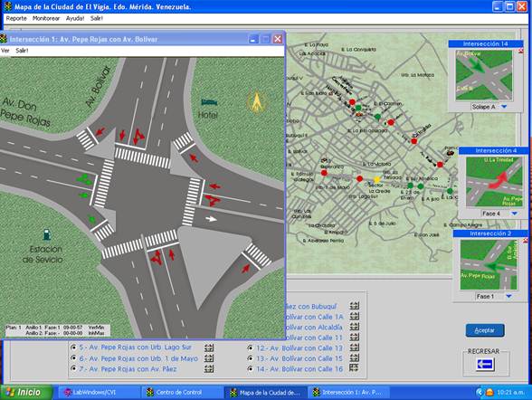The image size is (532, 400).
Task: Expand the Fase 1 dropdown under Intersección 2
Action: pos(508,296)
